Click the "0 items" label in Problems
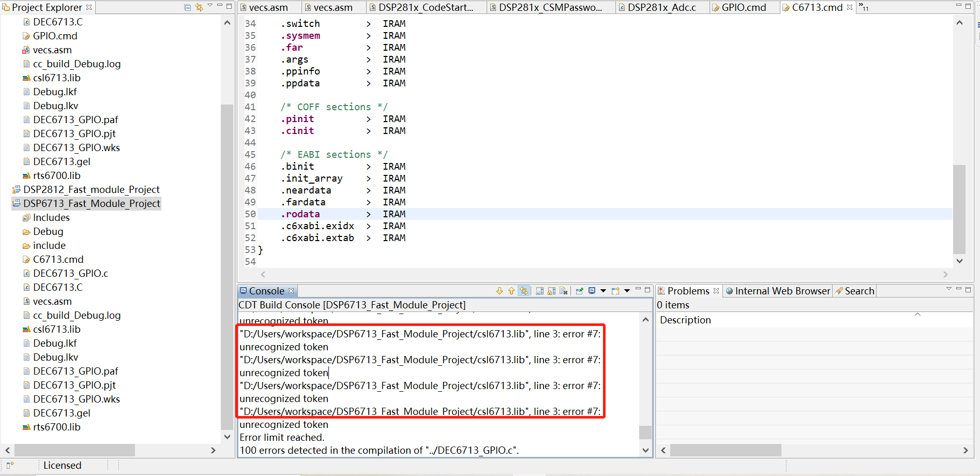This screenshot has height=476, width=980. [x=673, y=305]
